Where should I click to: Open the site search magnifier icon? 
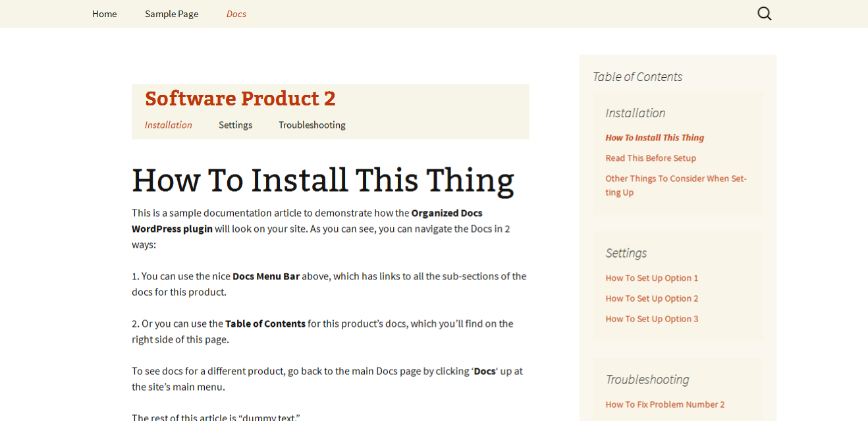coord(764,14)
